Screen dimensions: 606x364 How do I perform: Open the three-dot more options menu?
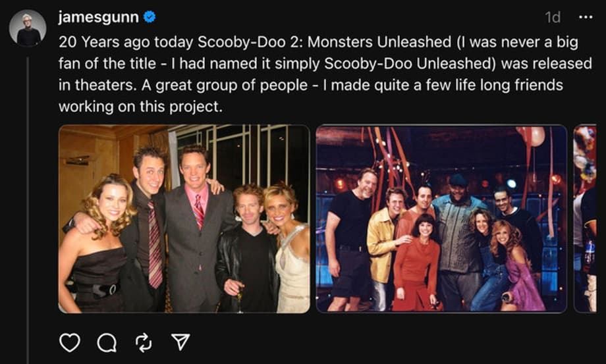tap(585, 17)
